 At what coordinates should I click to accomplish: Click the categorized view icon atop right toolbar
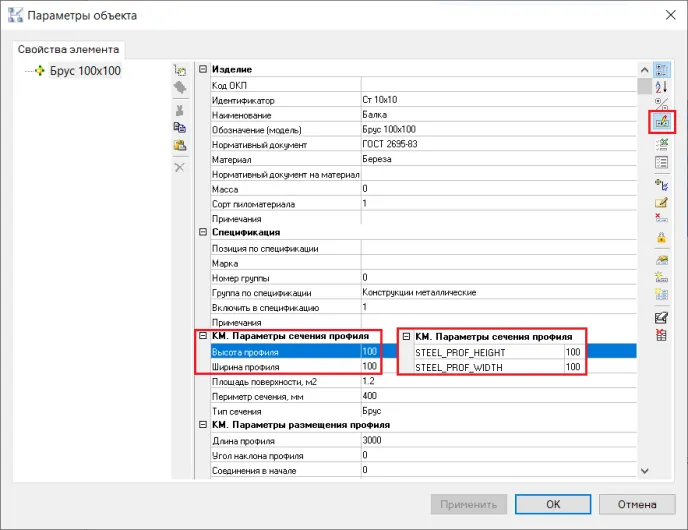point(661,70)
